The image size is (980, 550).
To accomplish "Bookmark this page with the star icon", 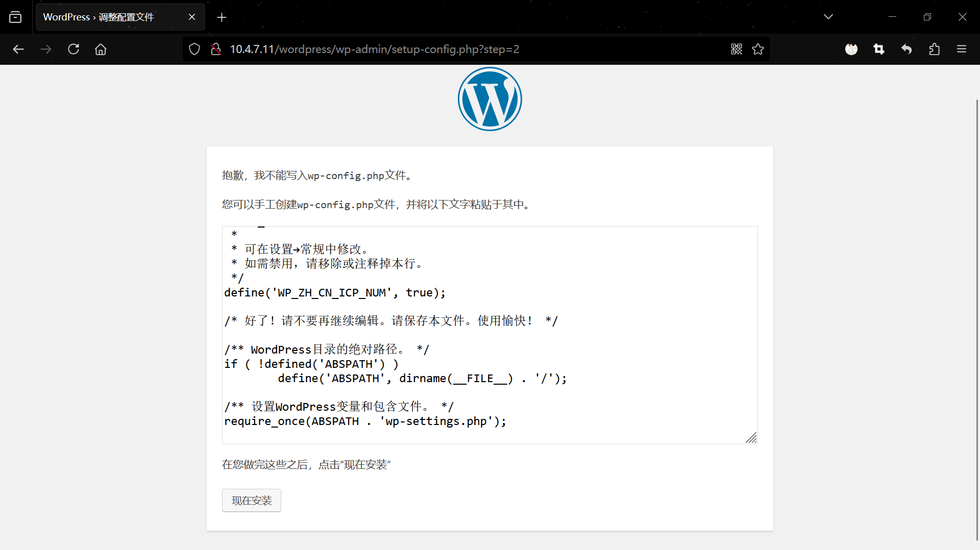I will [758, 49].
